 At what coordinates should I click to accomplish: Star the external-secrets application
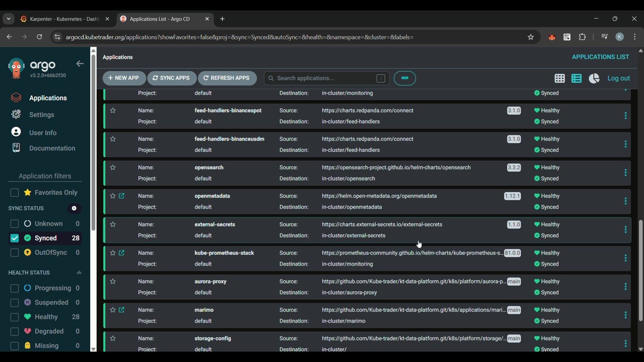pyautogui.click(x=113, y=224)
